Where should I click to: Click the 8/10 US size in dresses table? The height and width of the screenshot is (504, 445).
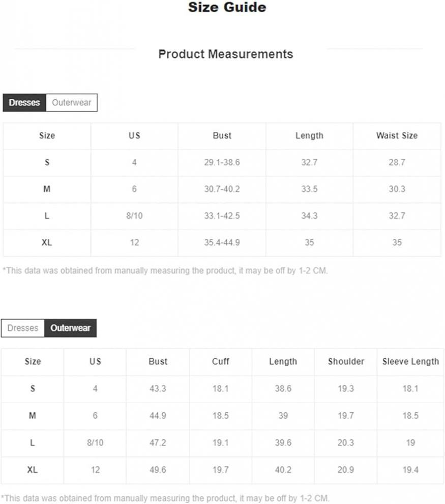[134, 216]
